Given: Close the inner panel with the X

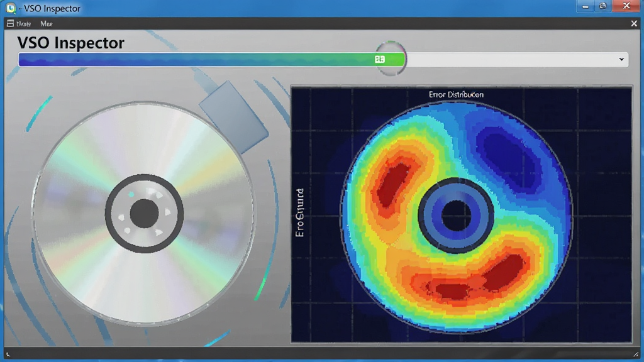Looking at the screenshot, I should [x=634, y=24].
